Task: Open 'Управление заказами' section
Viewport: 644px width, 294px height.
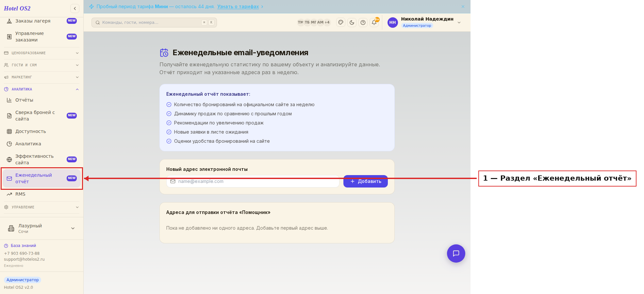Action: tap(41, 37)
